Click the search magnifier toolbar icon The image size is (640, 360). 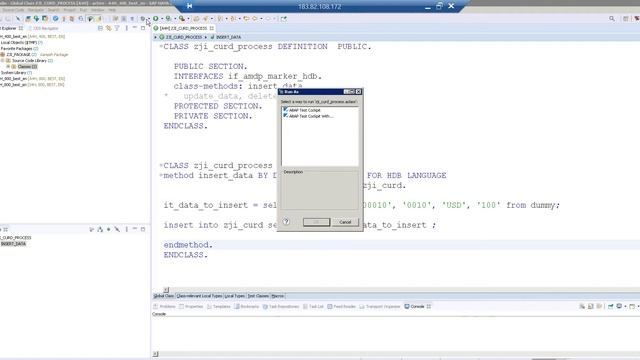611,18
